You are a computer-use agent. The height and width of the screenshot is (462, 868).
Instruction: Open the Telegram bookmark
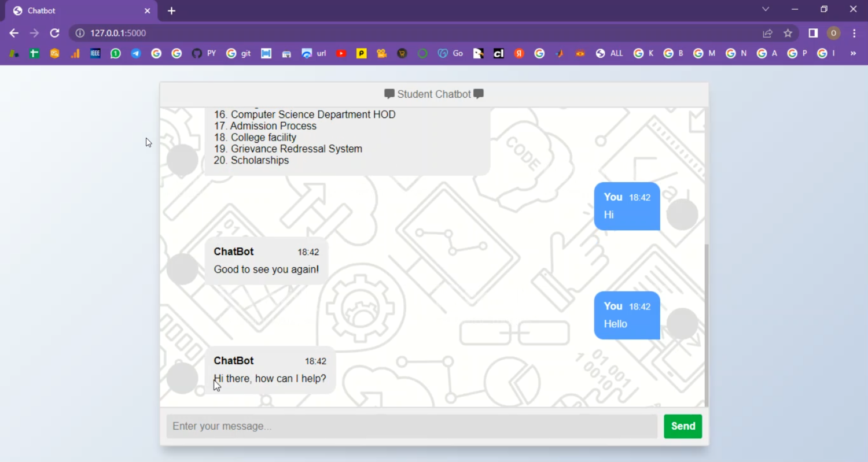click(x=136, y=53)
